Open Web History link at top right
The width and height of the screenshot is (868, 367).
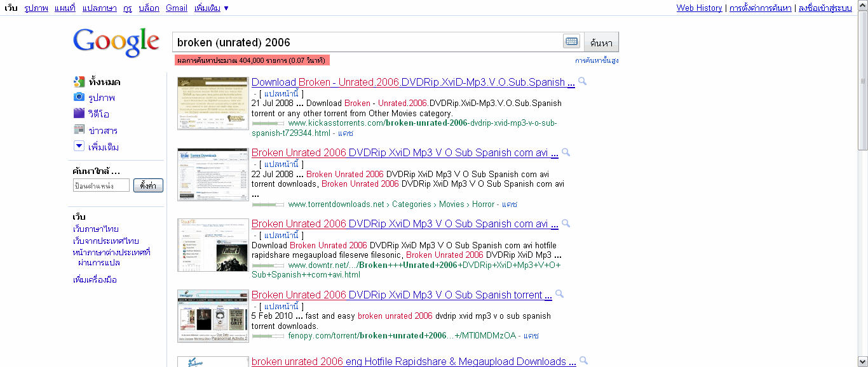[699, 8]
